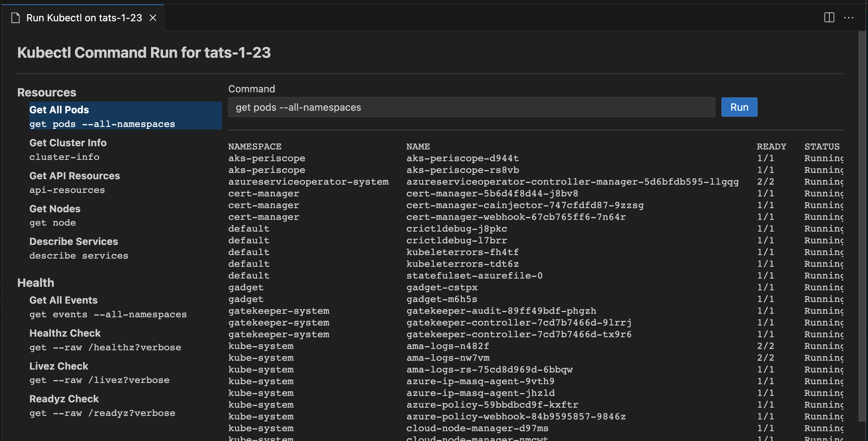Click pod cert-manager-cainjector-747cfdfd87-9zzsg
This screenshot has height=441, width=868.
[x=525, y=205]
